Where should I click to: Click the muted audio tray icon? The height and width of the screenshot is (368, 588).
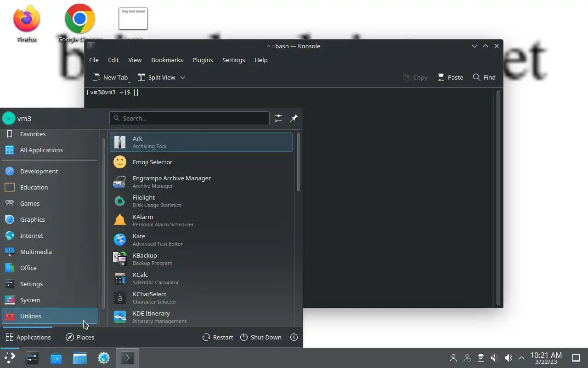(x=494, y=358)
